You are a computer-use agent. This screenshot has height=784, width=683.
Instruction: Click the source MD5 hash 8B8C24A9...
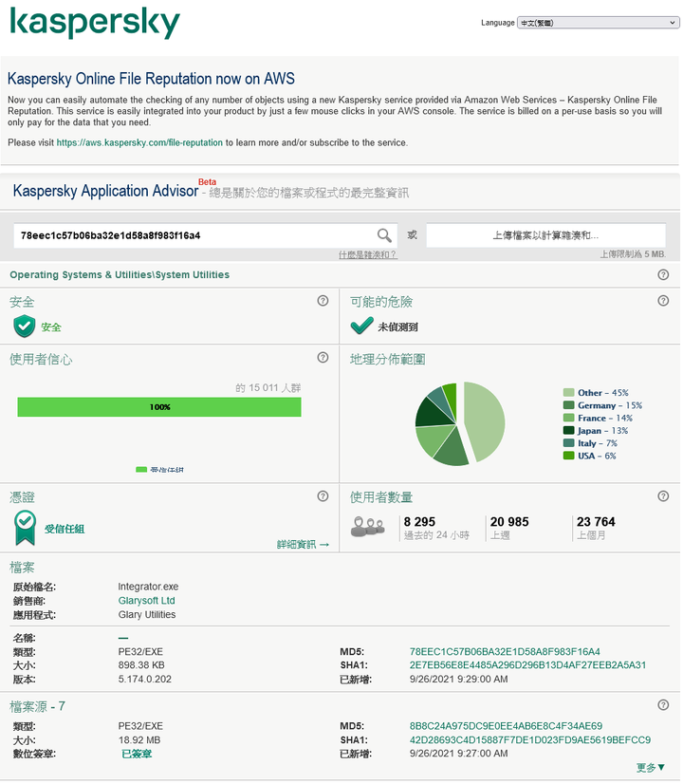pos(506,725)
